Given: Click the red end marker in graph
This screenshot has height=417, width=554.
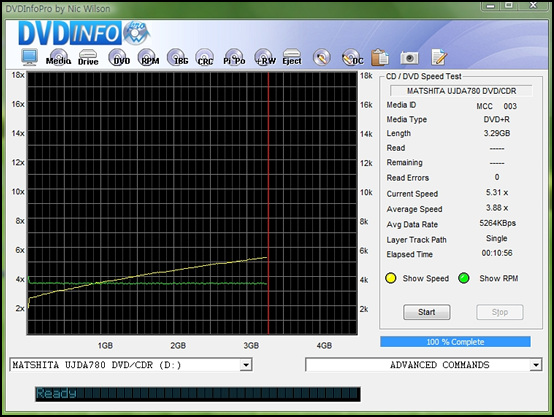Looking at the screenshot, I should pyautogui.click(x=269, y=203).
